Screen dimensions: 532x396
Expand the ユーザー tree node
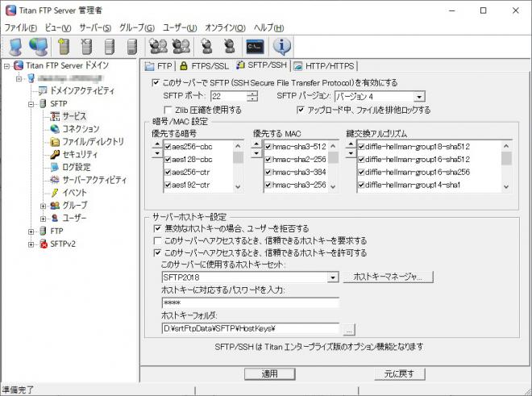[x=43, y=219]
